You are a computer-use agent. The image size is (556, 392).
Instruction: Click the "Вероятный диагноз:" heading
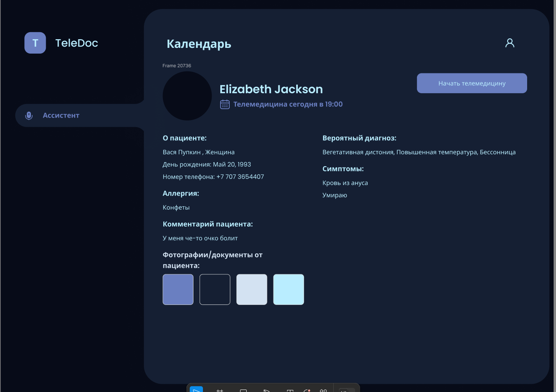359,138
